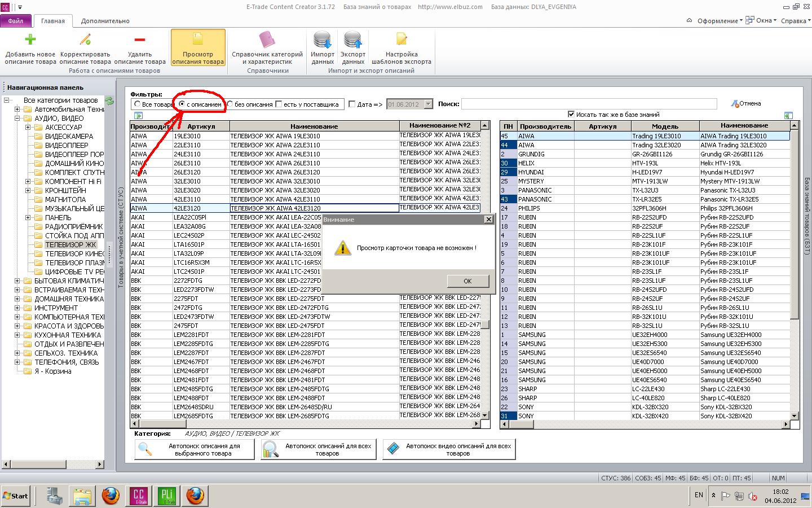The image size is (812, 508).
Task: Show hidden tray icons arrow
Action: click(x=714, y=496)
